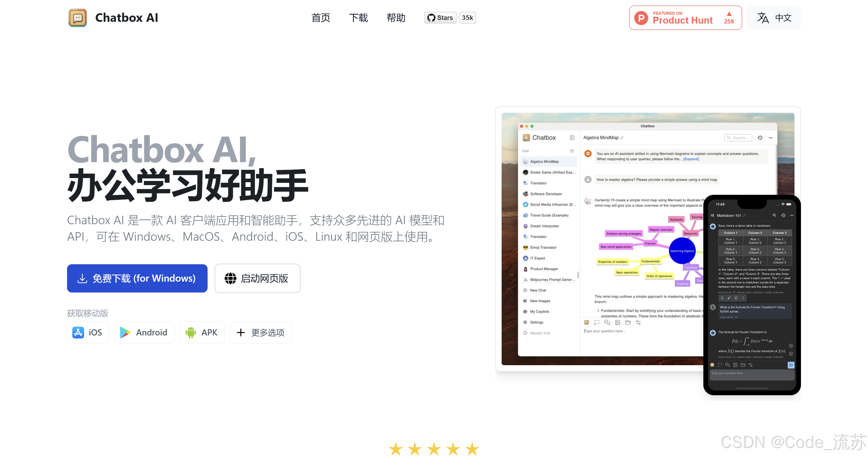Open the 中文 language selector

coord(774,18)
